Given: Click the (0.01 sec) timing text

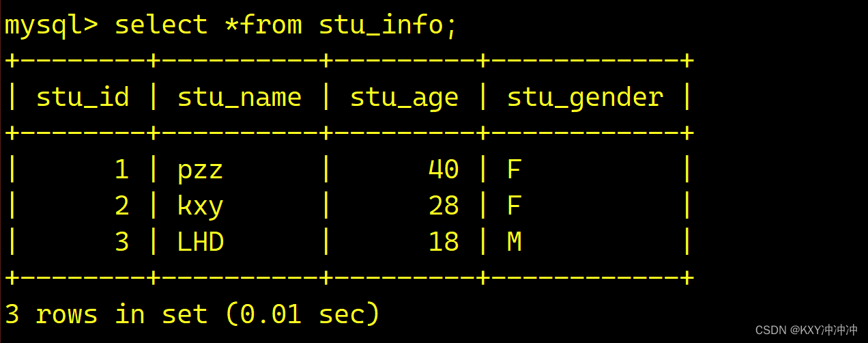Looking at the screenshot, I should point(302,314).
